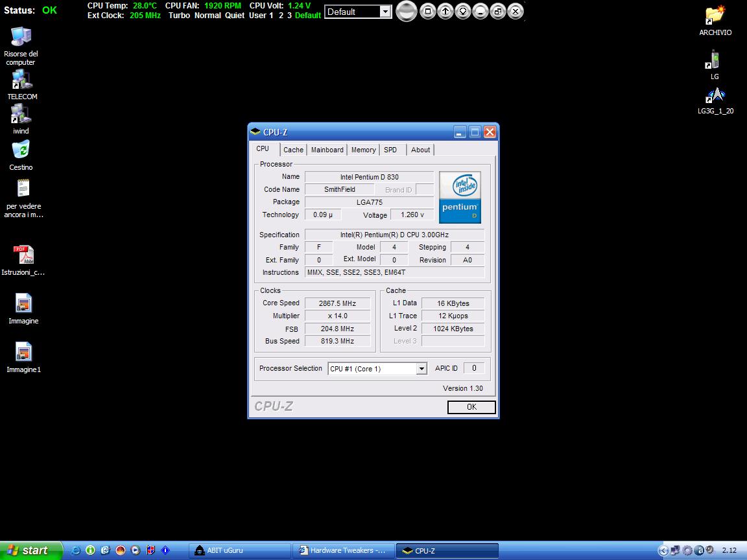Launch the media player Quick Launch icon
The width and height of the screenshot is (747, 560).
[136, 550]
